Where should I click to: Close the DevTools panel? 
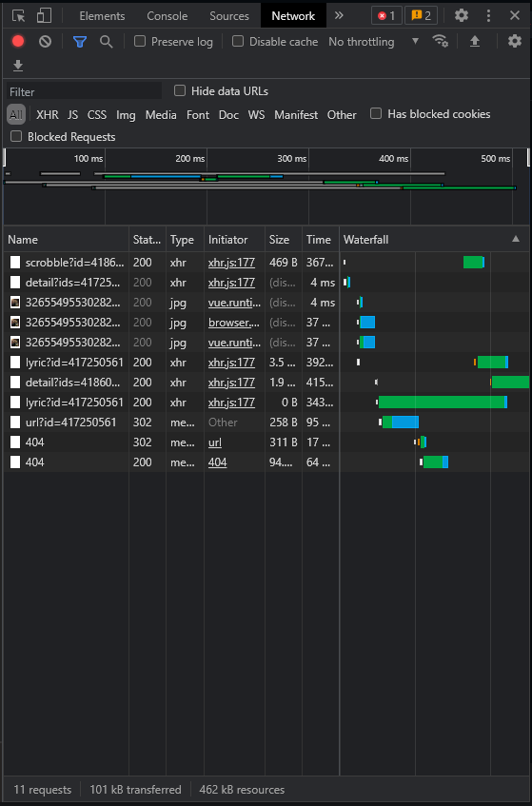click(515, 15)
